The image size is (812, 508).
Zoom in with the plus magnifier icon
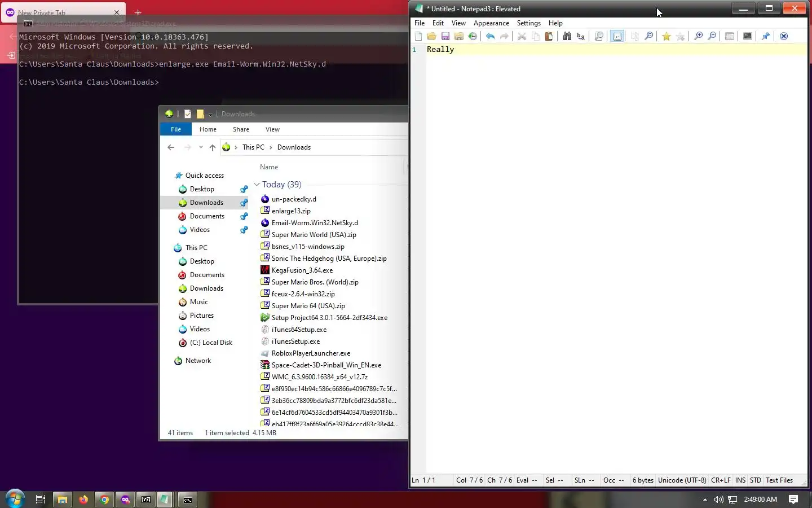coord(698,36)
